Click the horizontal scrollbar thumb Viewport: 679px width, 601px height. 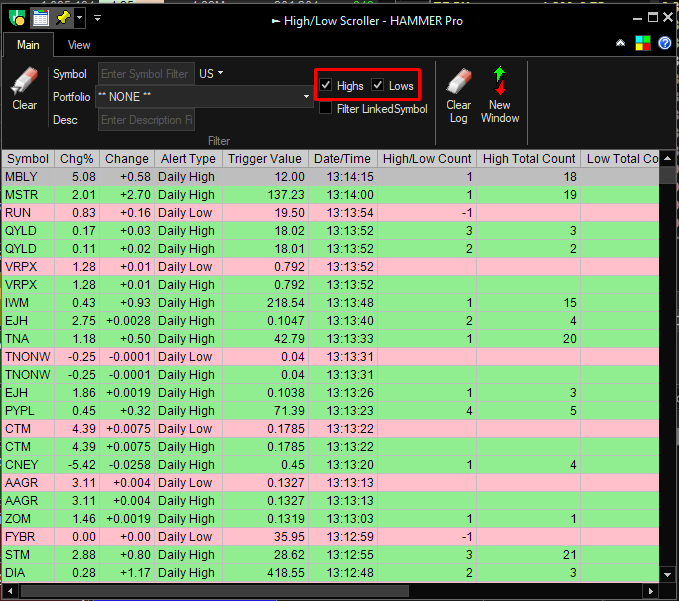click(215, 591)
